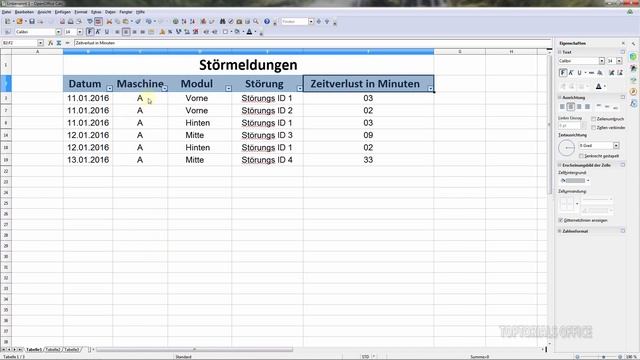Viewport: 640px width, 360px height.
Task: Click the Zoom magnifier icon
Action: (256, 21)
